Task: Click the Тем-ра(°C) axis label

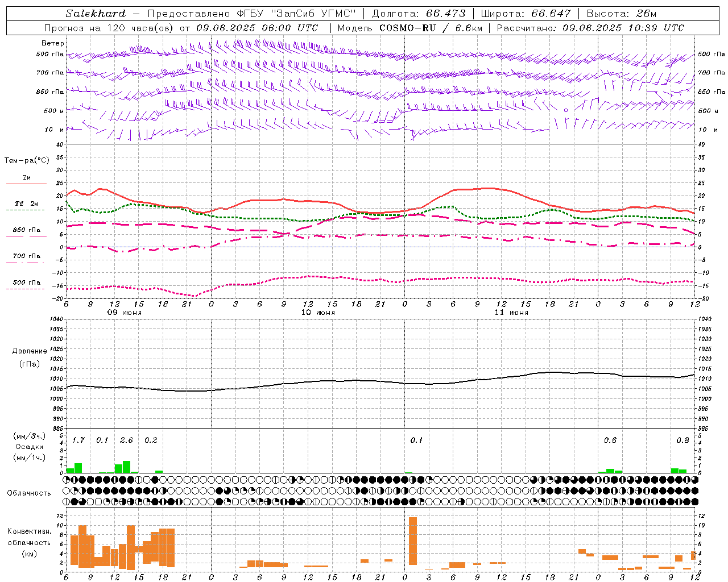Action: [27, 161]
